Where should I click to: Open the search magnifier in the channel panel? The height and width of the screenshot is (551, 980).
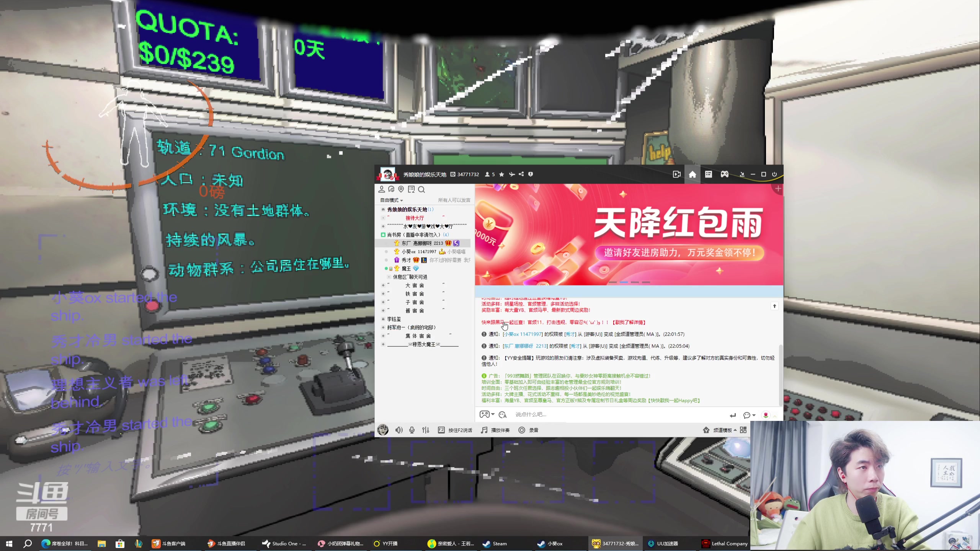click(421, 189)
